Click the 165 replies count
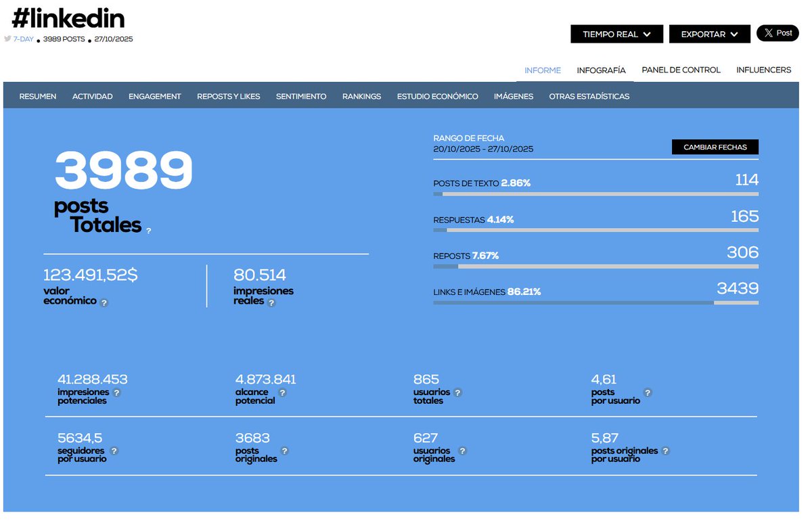 [745, 217]
